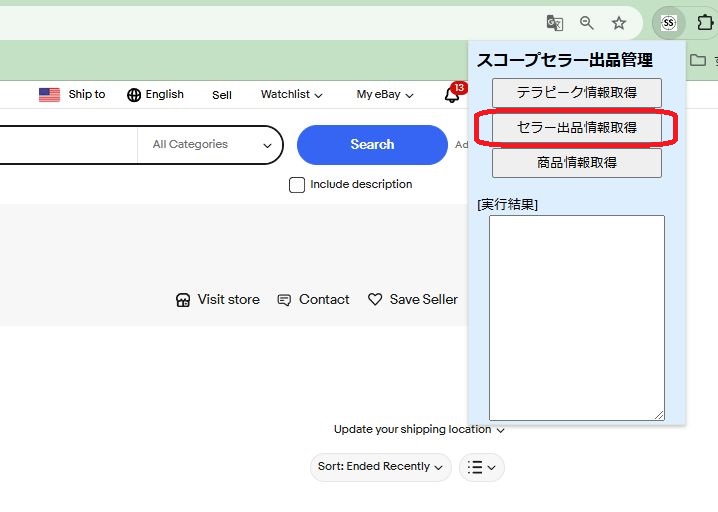Click the Contact message icon

(x=284, y=300)
